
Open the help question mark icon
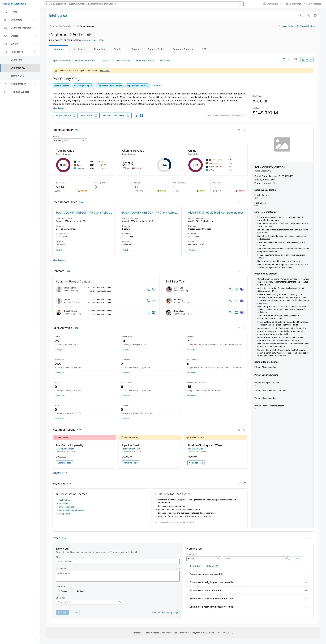point(308,16)
